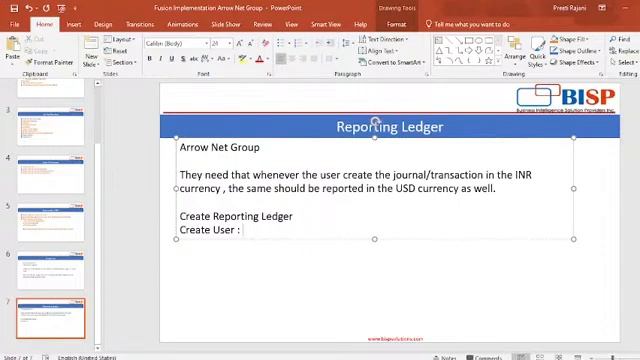The image size is (640, 360).
Task: Click Select in Editing group
Action: point(624,62)
